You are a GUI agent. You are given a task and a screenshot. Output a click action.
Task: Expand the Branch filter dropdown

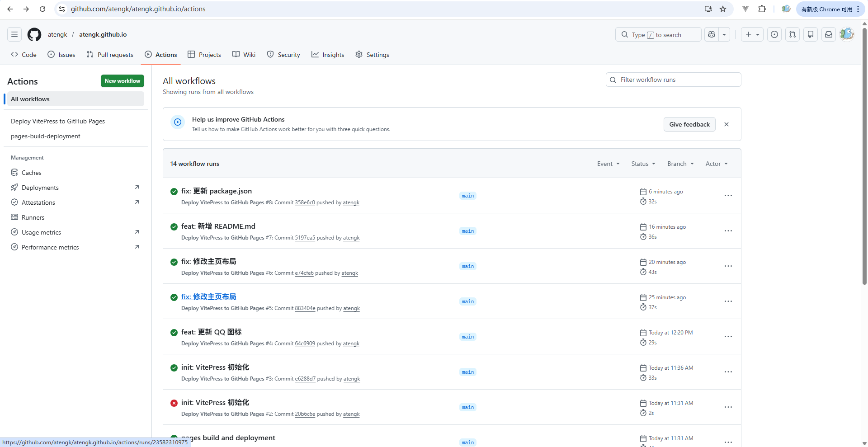[680, 164]
